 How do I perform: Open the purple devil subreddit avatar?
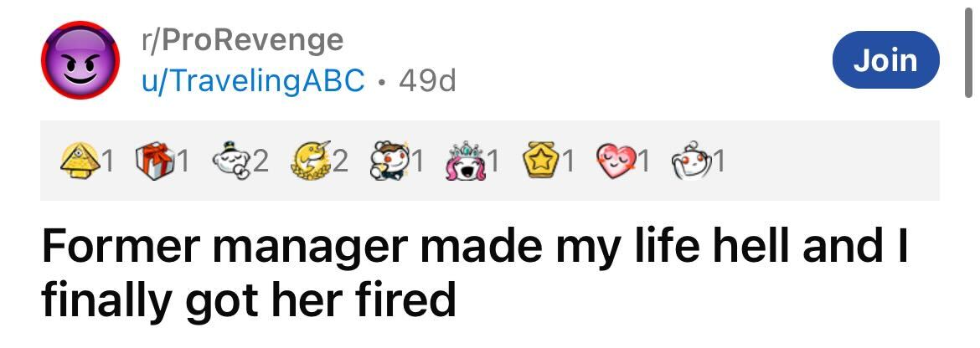[x=80, y=60]
